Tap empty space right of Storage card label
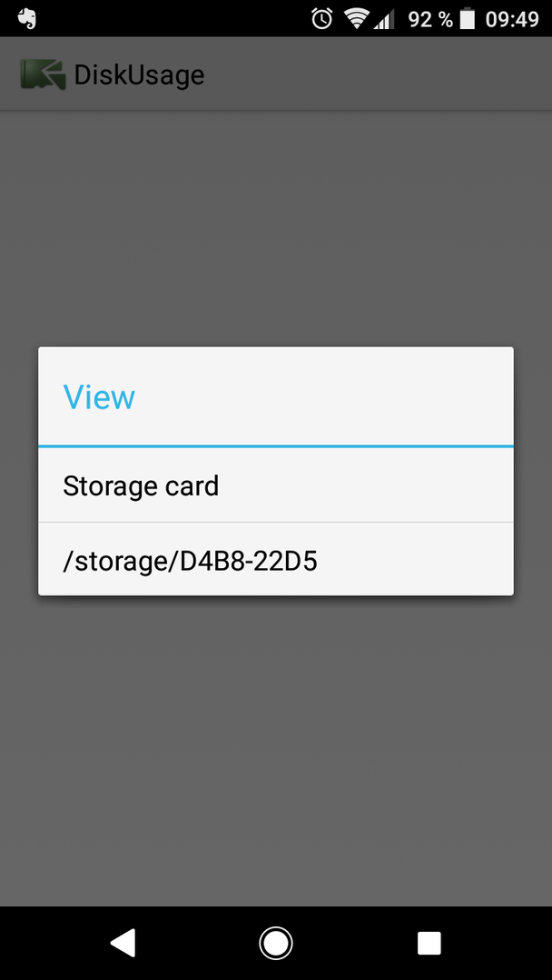 pyautogui.click(x=366, y=485)
